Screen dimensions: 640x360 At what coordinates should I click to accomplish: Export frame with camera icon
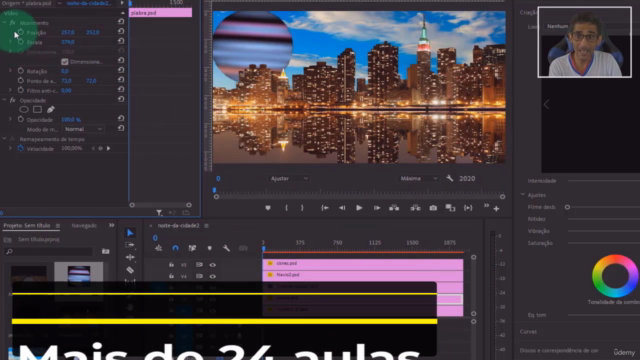[433, 208]
